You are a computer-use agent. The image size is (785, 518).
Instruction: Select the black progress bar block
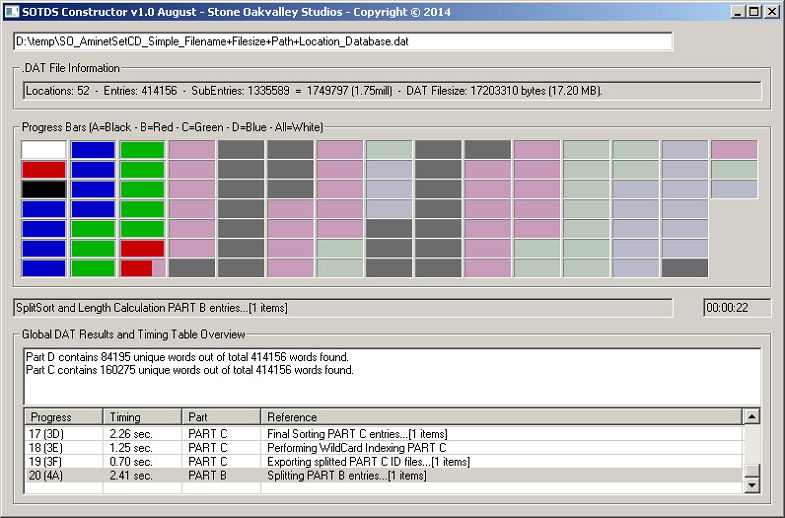click(x=43, y=189)
